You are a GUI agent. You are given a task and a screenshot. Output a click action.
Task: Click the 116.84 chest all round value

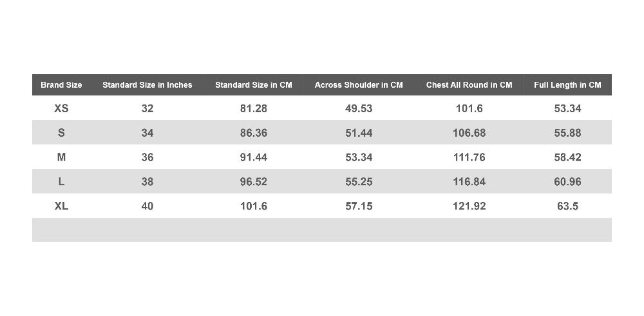pyautogui.click(x=469, y=181)
